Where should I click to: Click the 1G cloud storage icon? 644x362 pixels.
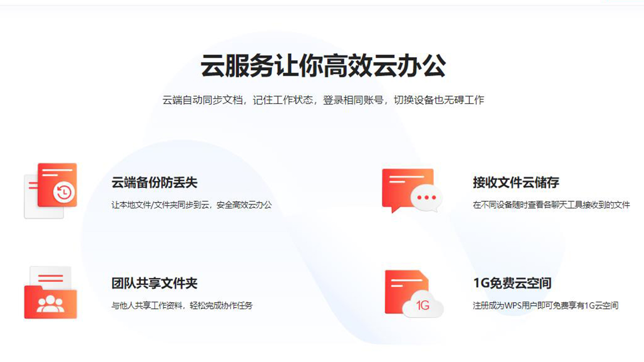(414, 294)
